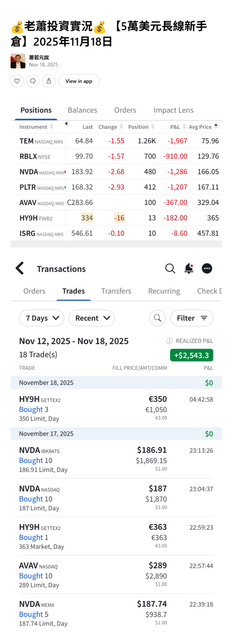This screenshot has height=644, width=234.
Task: Switch to the Balances tab
Action: [x=82, y=110]
